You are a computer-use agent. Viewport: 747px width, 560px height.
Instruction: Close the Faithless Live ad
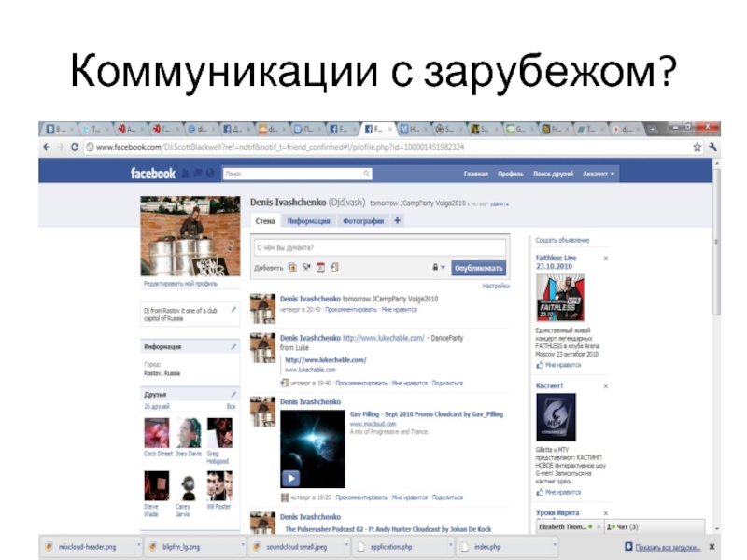pos(605,259)
